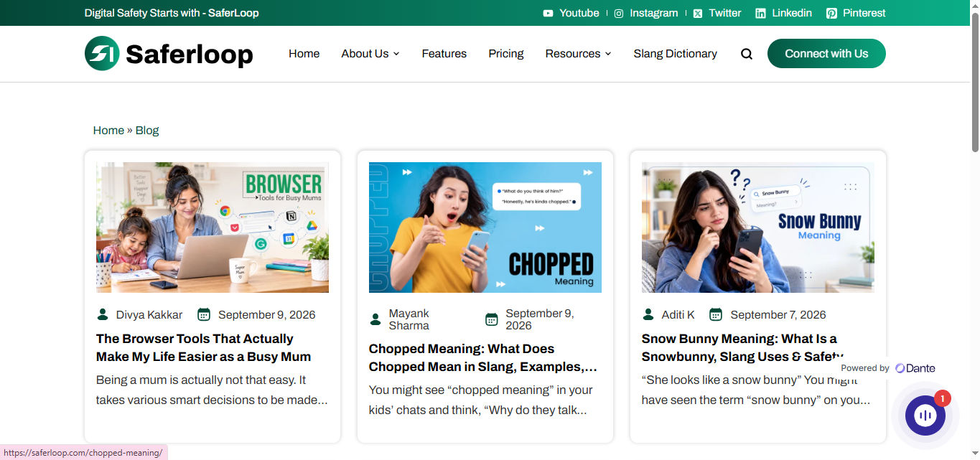Click author name Divya Kakkar
This screenshot has width=980, height=460.
pos(149,314)
